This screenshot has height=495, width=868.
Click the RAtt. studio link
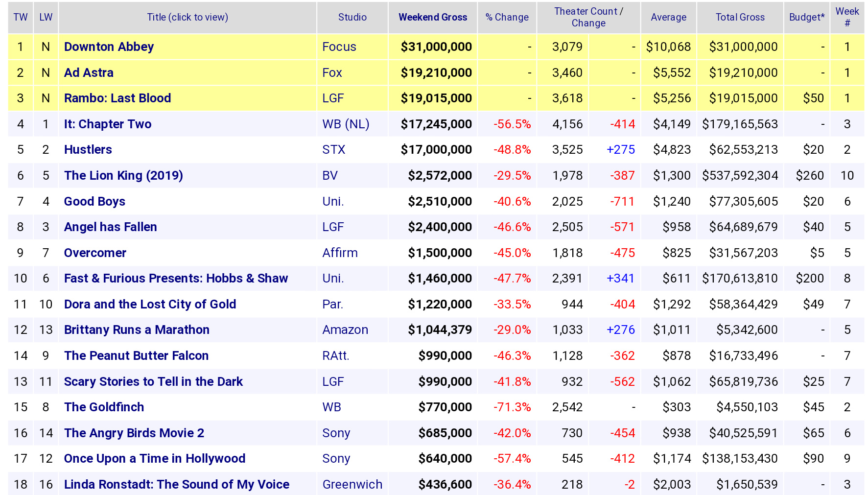[336, 356]
